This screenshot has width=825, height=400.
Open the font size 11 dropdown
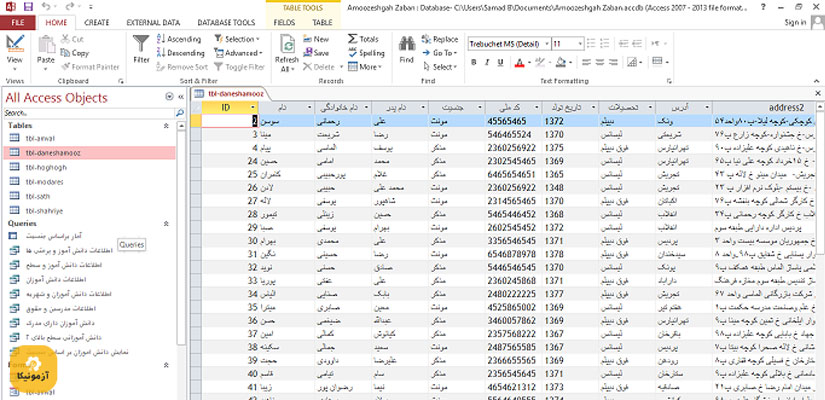(x=580, y=44)
